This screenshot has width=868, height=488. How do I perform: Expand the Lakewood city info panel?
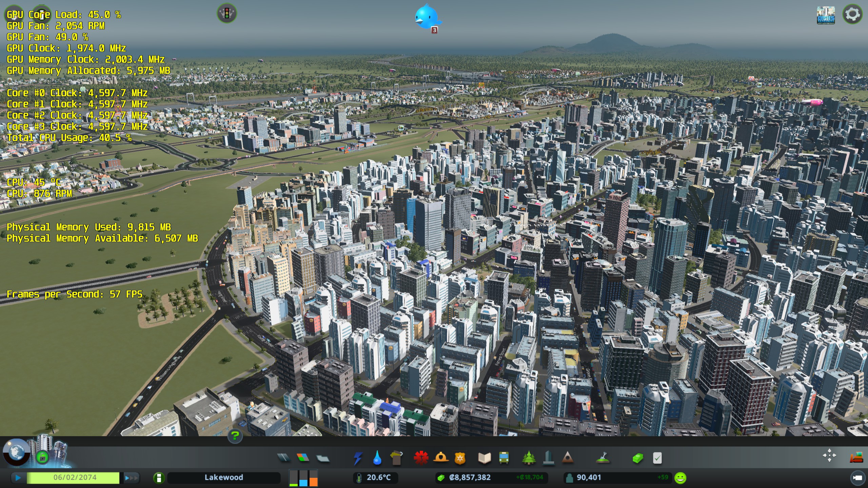159,478
